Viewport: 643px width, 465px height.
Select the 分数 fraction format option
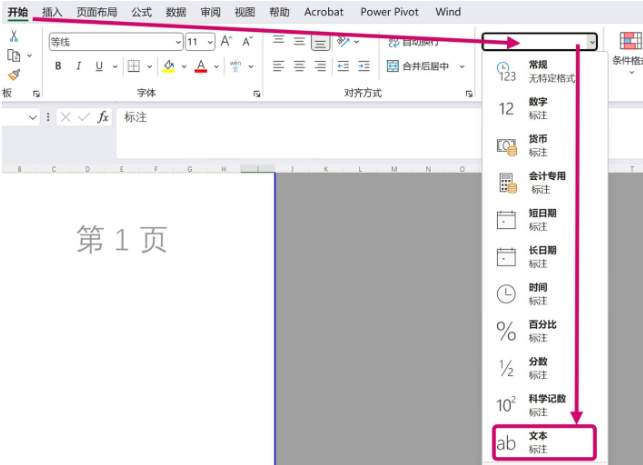[x=545, y=368]
